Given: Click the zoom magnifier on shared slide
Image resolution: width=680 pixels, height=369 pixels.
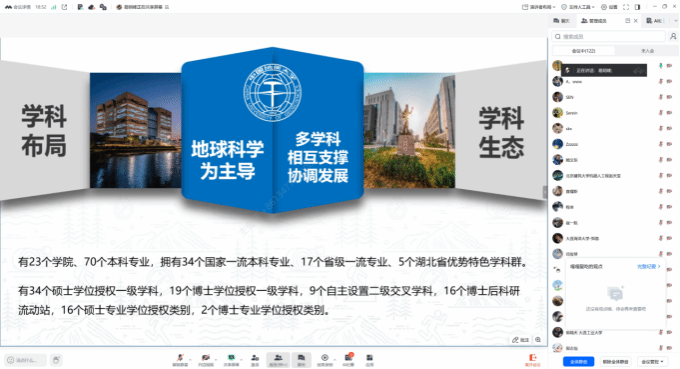Looking at the screenshot, I should 538,340.
